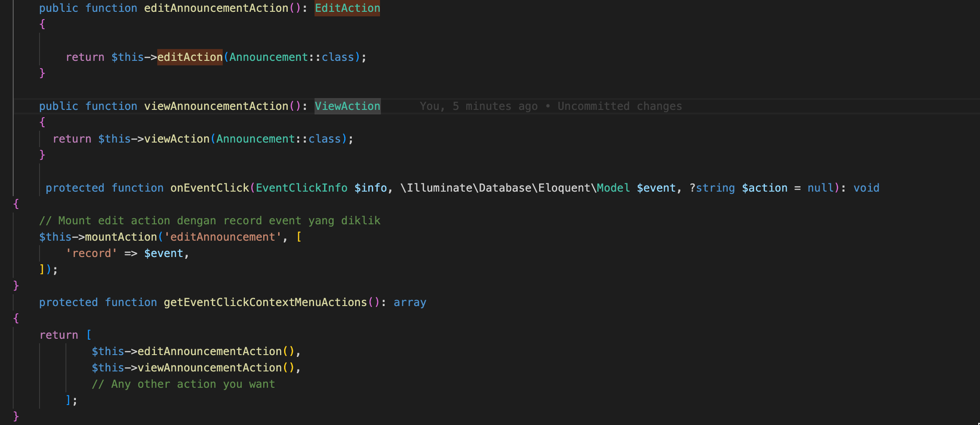
Task: Click the viewAnnouncementAction function name in its declaration
Action: (x=216, y=106)
